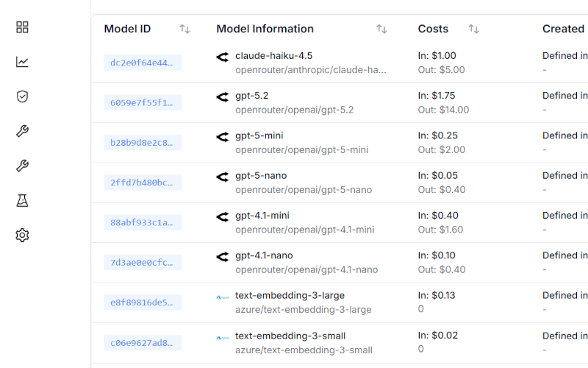Open the dashboard grid icon in sidebar
588x368 pixels.
click(22, 27)
